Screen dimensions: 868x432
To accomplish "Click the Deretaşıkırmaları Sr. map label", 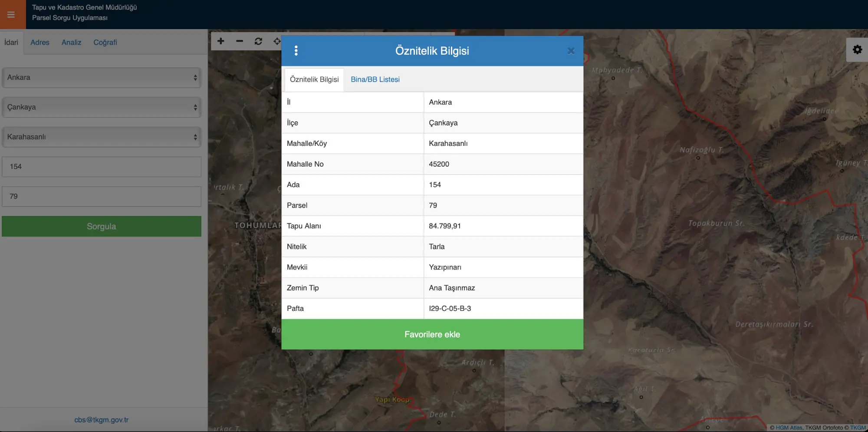I will (774, 324).
